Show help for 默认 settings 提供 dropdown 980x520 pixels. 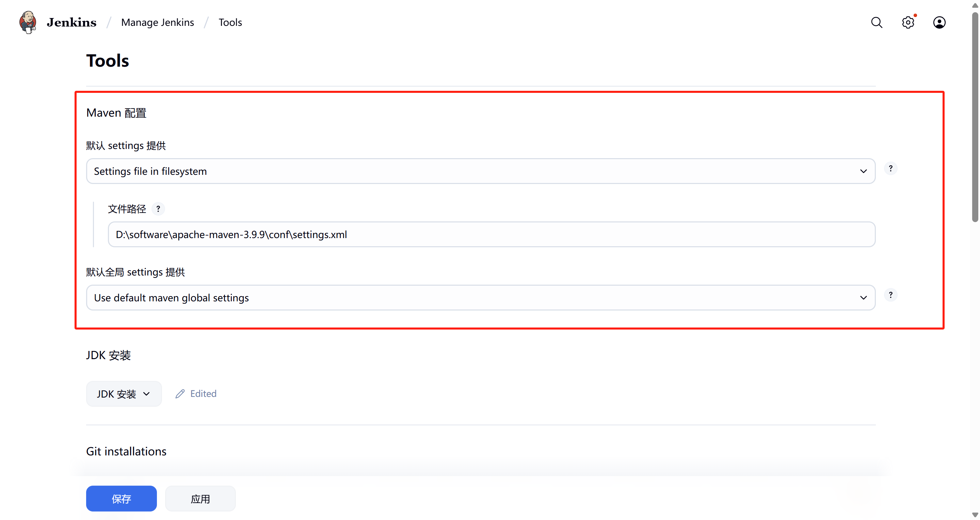coord(890,168)
